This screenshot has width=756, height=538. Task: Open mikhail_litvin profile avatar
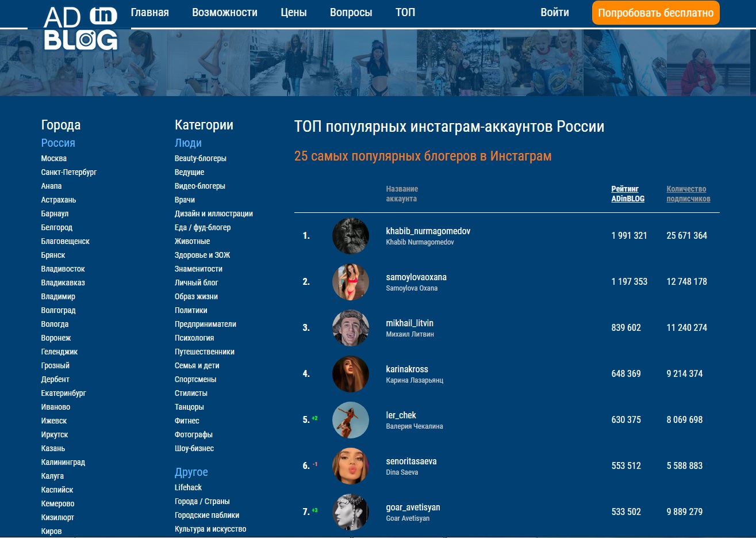pos(351,328)
